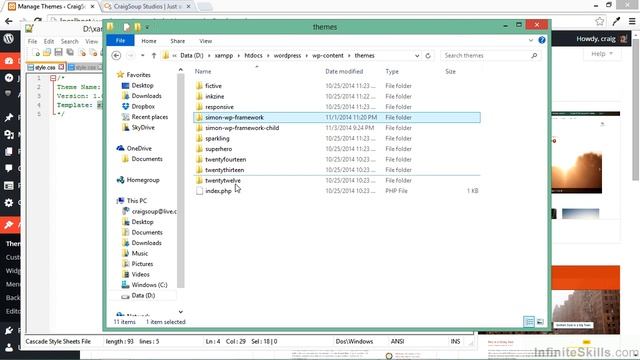The width and height of the screenshot is (640, 360).
Task: Open SkyDrive in the navigation pane
Action: (143, 128)
